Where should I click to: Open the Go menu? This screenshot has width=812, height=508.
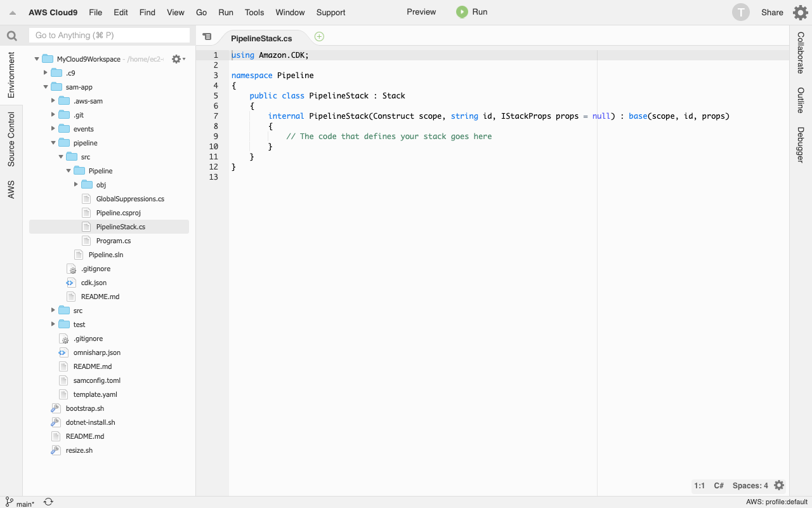(x=202, y=12)
